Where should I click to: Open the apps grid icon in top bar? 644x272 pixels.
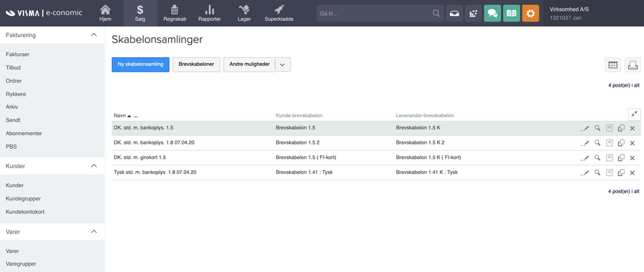474,13
